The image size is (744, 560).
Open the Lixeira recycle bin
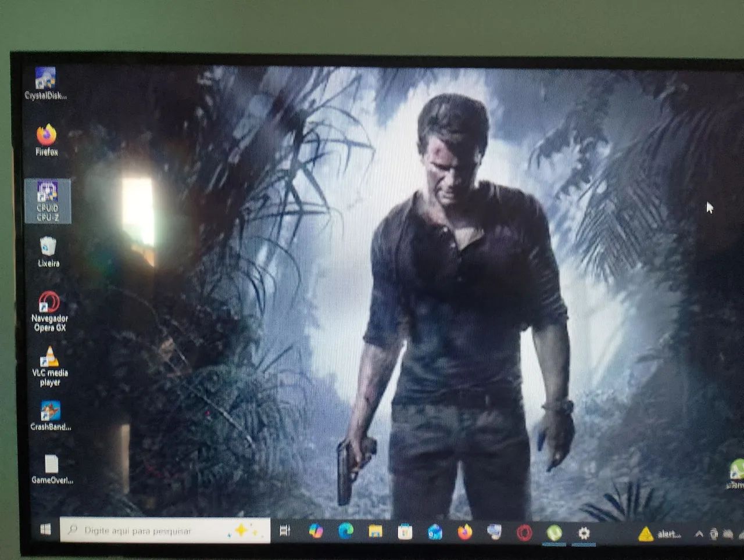[x=48, y=252]
